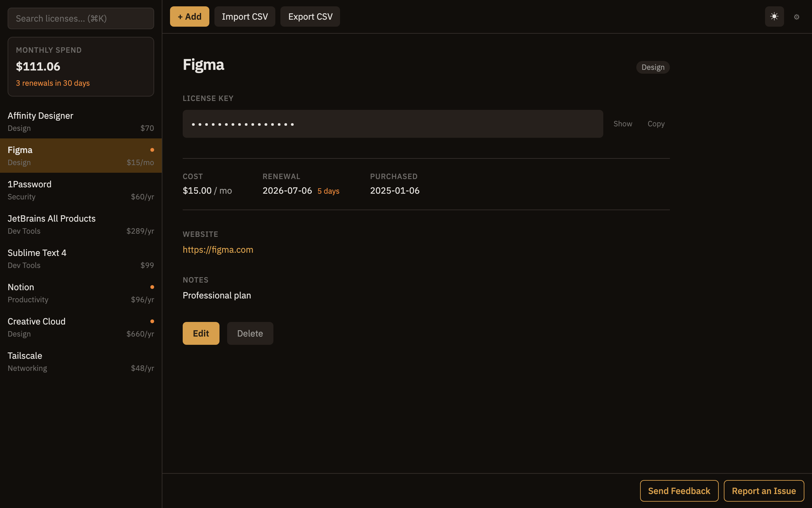Click the 3 renewals in 30 days text
The image size is (812, 508).
point(53,83)
